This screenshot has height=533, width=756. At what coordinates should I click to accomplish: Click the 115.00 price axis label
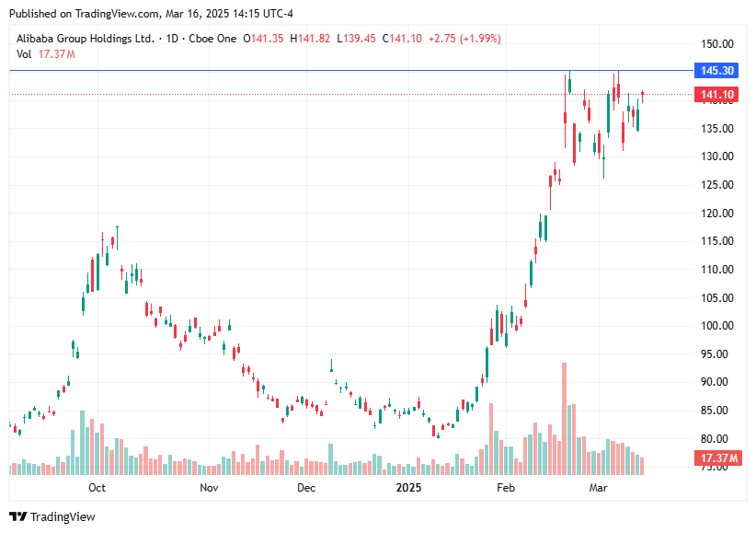717,241
